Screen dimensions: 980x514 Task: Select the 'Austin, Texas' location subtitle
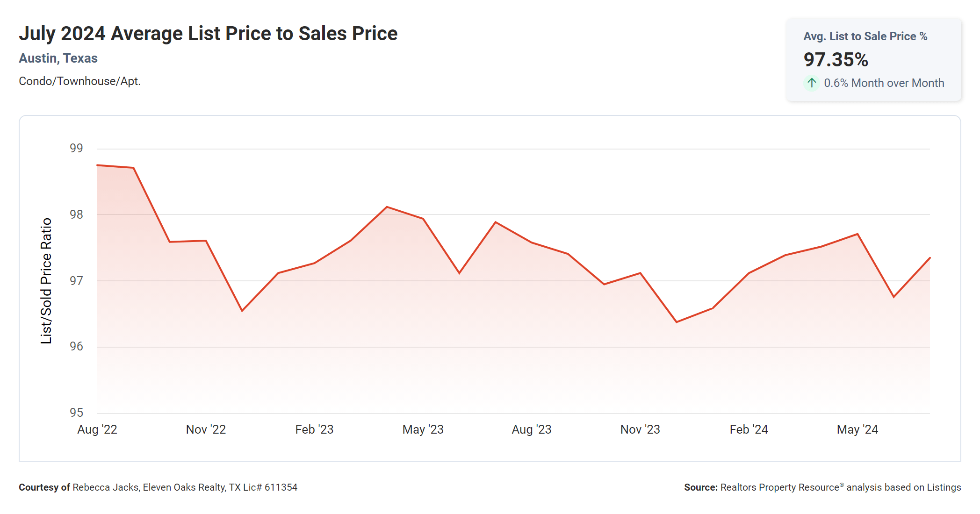click(58, 58)
